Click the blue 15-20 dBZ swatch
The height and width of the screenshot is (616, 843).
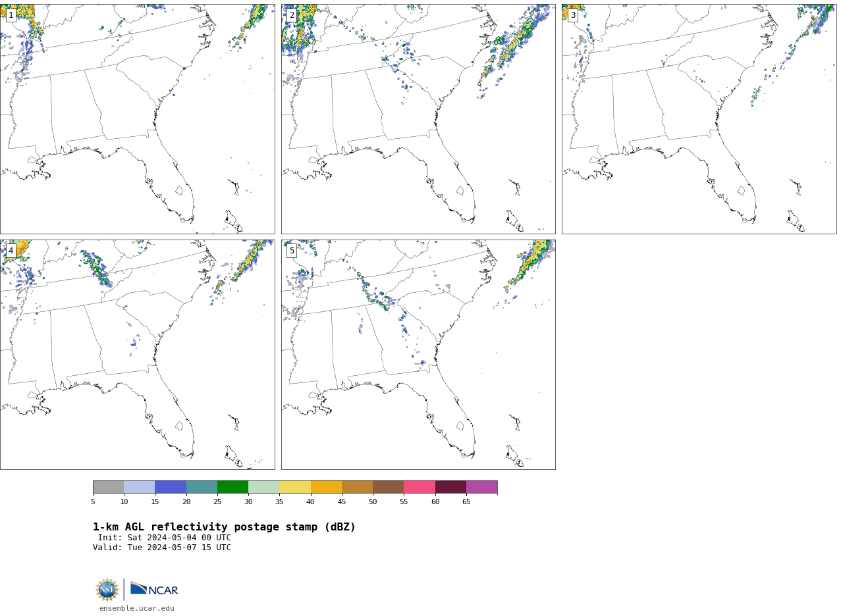171,487
